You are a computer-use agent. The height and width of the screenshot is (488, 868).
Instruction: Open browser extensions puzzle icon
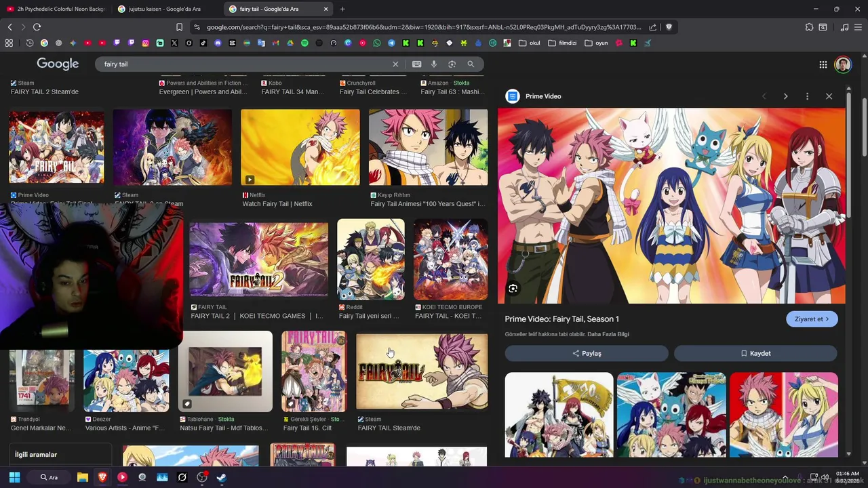point(809,27)
